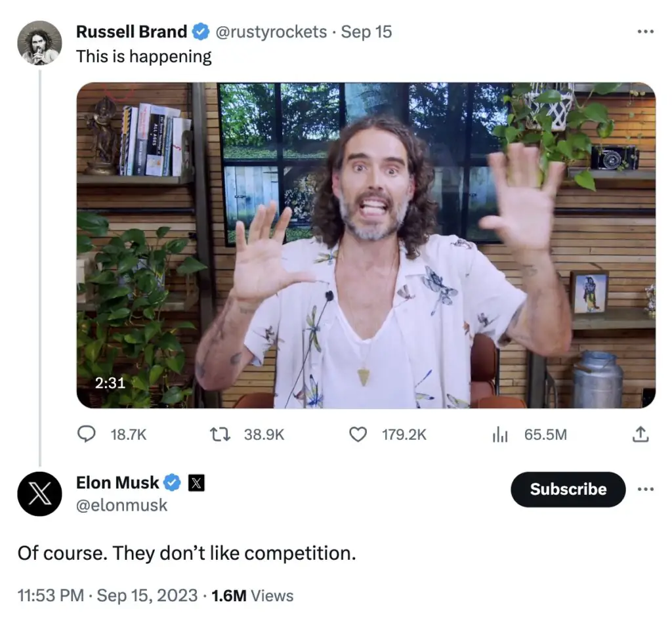672x617 pixels.
Task: Click the reply comment icon
Action: click(x=86, y=435)
